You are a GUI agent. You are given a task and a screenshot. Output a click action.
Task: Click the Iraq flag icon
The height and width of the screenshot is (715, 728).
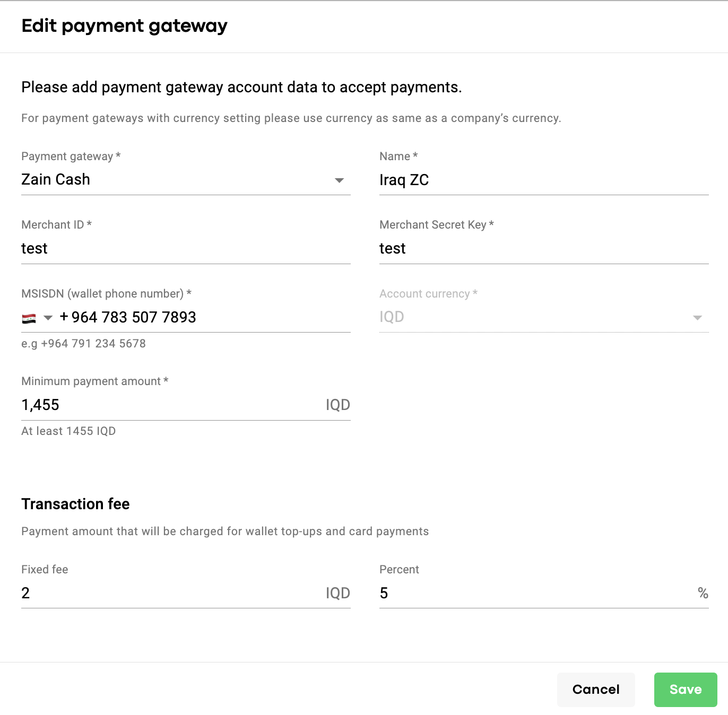click(x=29, y=318)
